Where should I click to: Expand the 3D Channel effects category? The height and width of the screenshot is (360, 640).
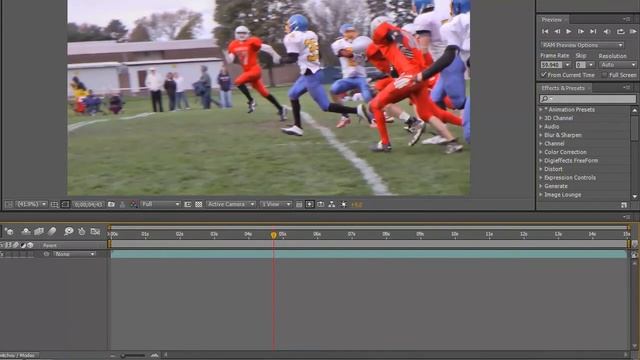coord(541,118)
